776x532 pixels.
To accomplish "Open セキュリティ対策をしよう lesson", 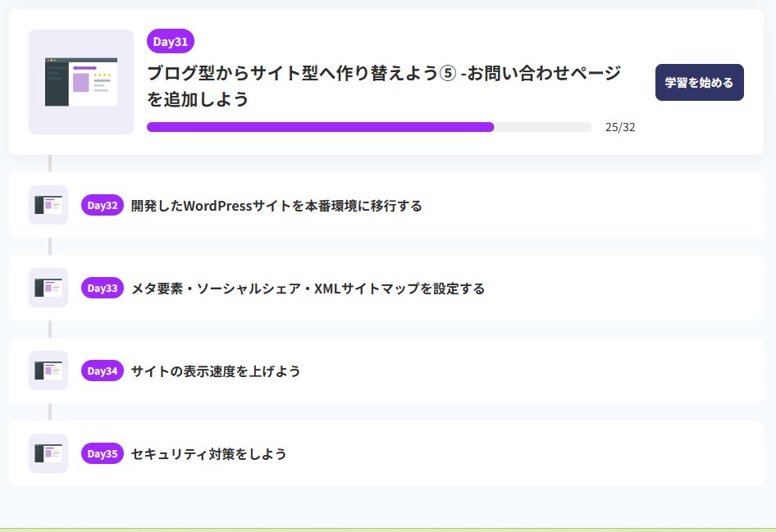I will [x=209, y=454].
